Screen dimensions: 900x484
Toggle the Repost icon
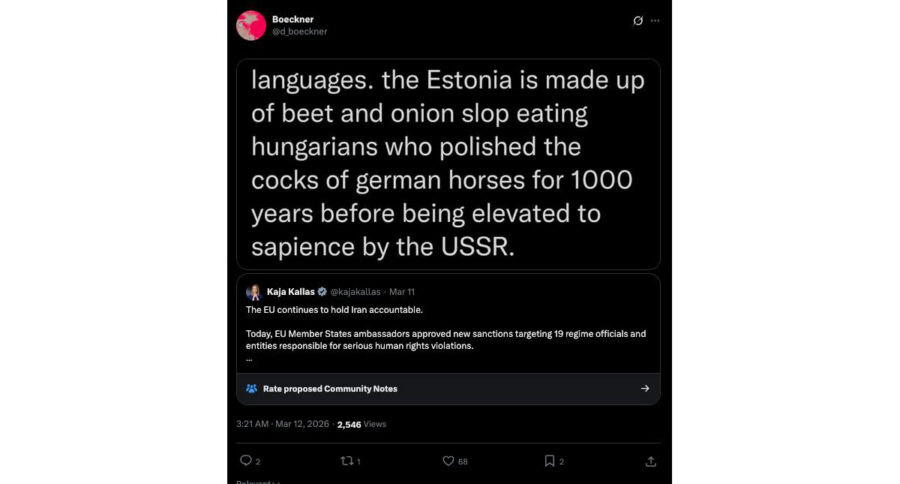pyautogui.click(x=345, y=461)
